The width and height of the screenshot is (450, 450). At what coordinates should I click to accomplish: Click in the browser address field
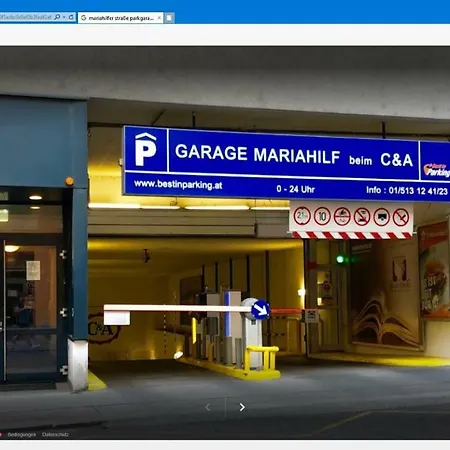26,17
